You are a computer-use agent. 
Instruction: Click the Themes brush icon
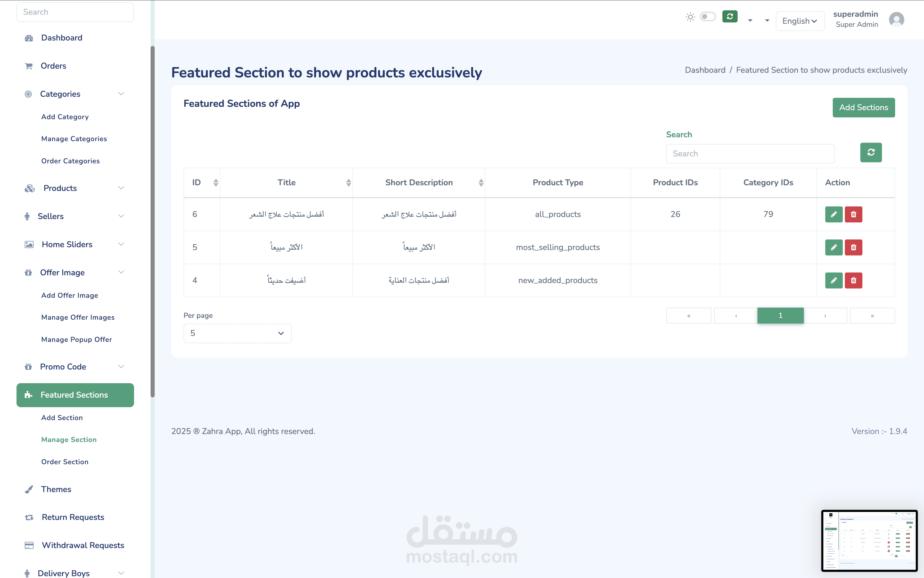(29, 489)
